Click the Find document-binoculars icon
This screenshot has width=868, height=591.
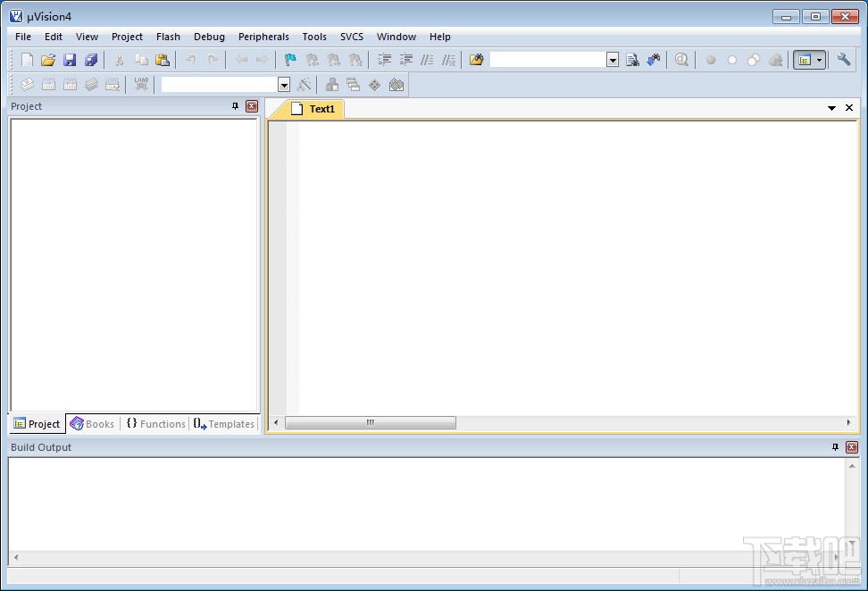point(632,60)
